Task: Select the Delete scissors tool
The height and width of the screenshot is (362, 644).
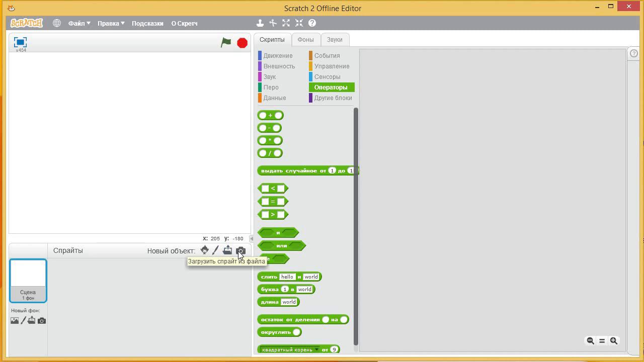Action: (273, 23)
